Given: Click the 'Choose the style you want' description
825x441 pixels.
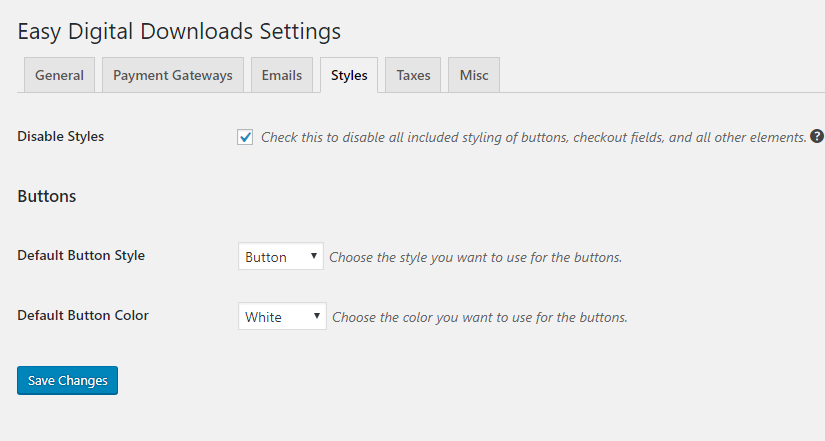Looking at the screenshot, I should [476, 257].
